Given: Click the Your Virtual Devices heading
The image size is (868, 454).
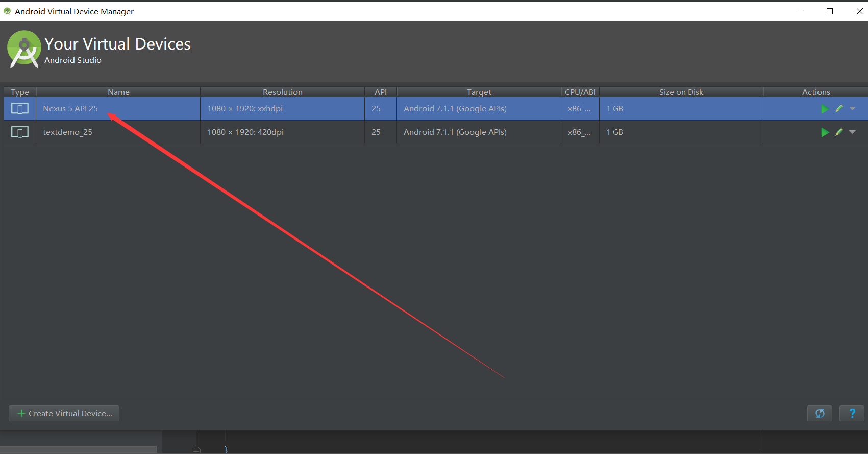Looking at the screenshot, I should point(117,44).
